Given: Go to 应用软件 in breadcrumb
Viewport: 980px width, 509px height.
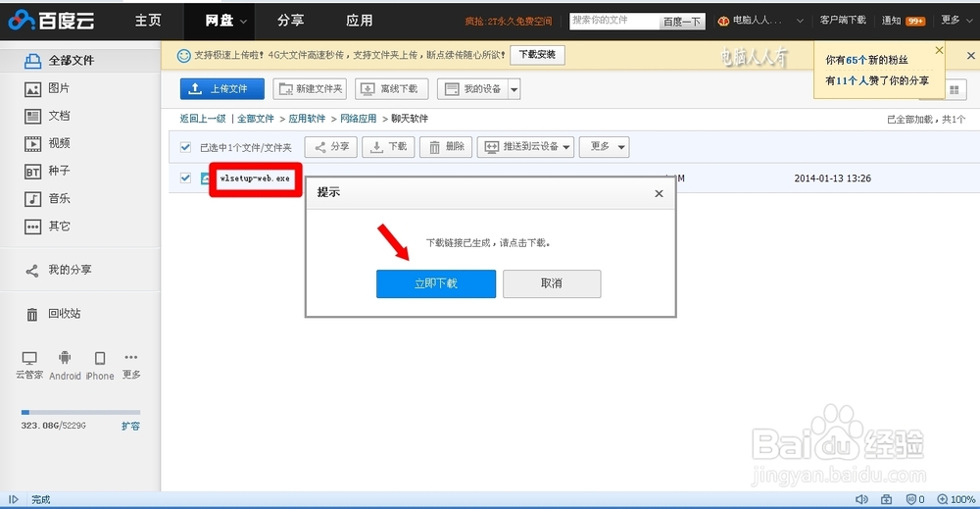Looking at the screenshot, I should click(x=307, y=119).
